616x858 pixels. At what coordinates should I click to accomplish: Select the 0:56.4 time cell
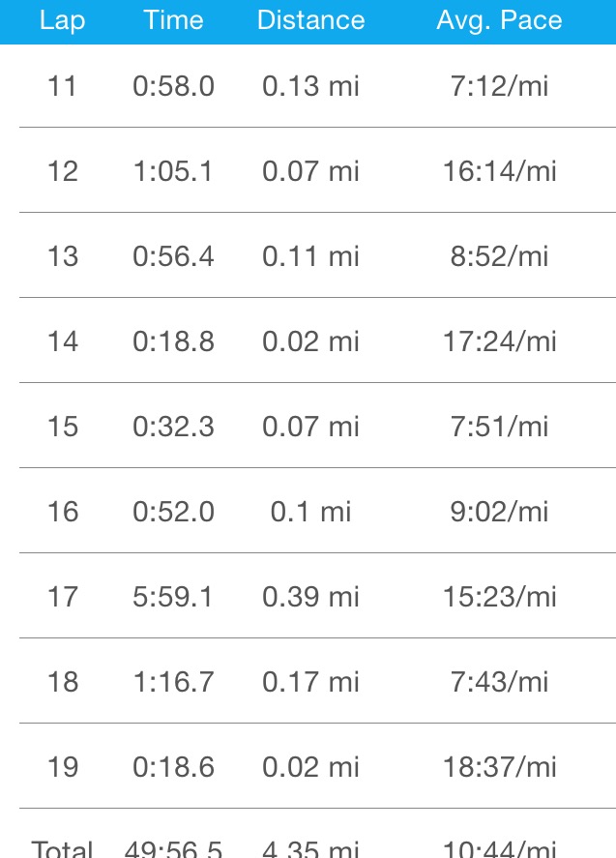pos(173,256)
